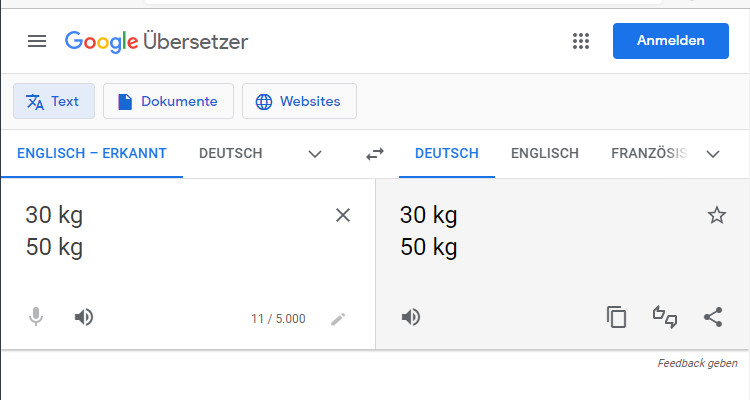Clear the source text with X
This screenshot has width=750, height=400.
coord(343,215)
